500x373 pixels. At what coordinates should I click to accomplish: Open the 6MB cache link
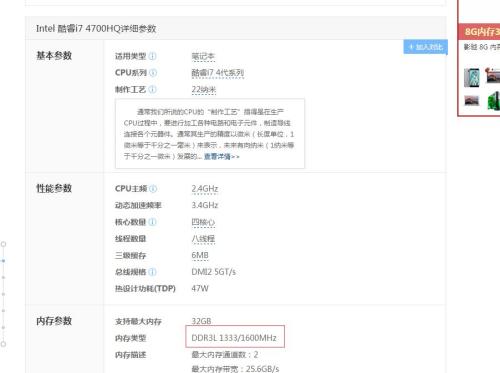coord(200,255)
